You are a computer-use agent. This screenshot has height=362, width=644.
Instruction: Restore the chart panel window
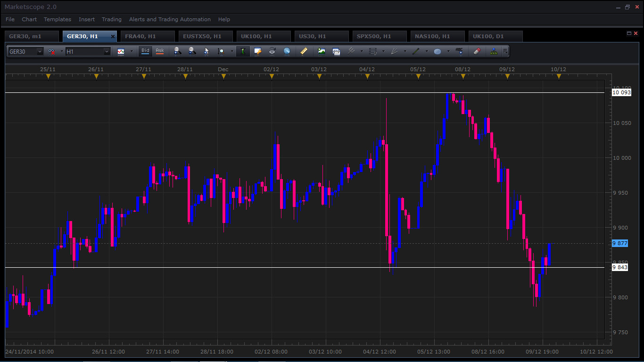point(629,33)
